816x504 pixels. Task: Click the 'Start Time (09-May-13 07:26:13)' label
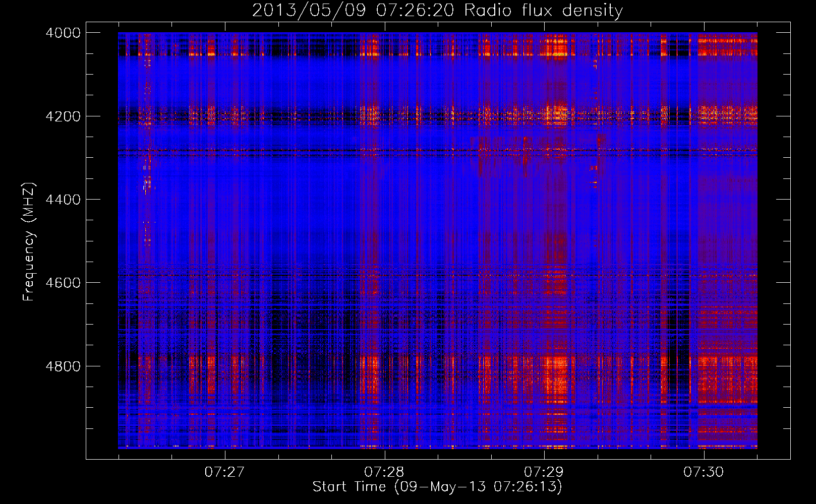[x=437, y=487]
